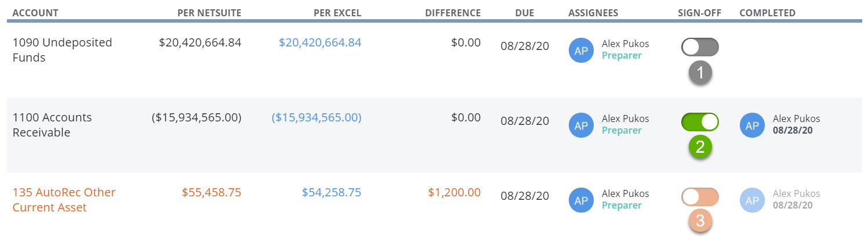Screen dimensions: 868x237
Task: Click completed AP avatar in Accounts Receivable row
Action: (x=752, y=125)
